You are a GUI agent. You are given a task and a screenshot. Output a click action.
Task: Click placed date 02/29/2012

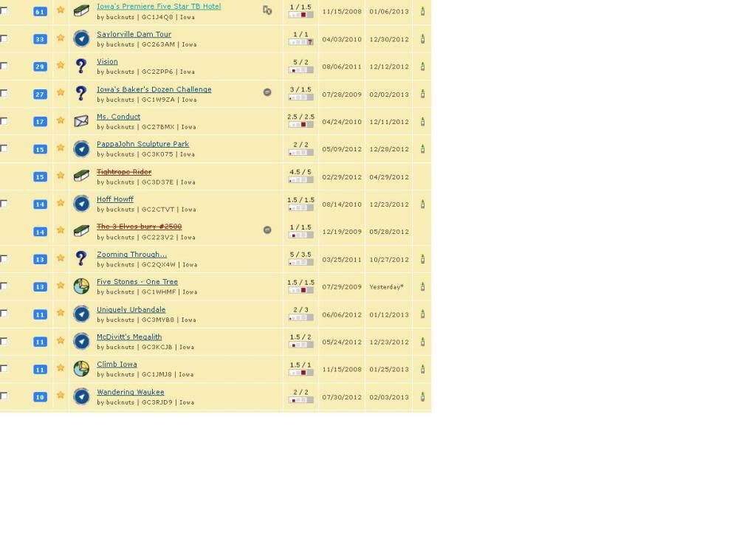point(342,177)
